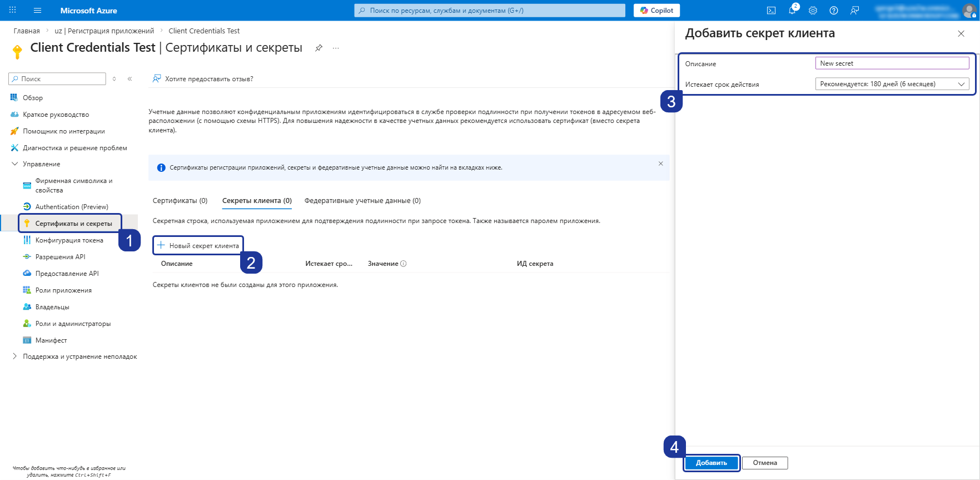980x480 pixels.
Task: Open the Истекает срок действия dropdown
Action: [892, 84]
